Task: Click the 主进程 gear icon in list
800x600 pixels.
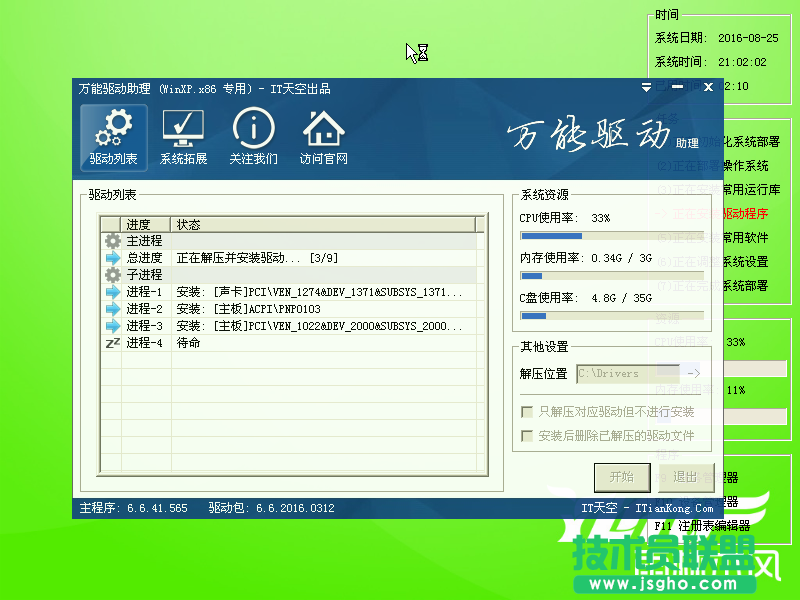Action: (112, 241)
